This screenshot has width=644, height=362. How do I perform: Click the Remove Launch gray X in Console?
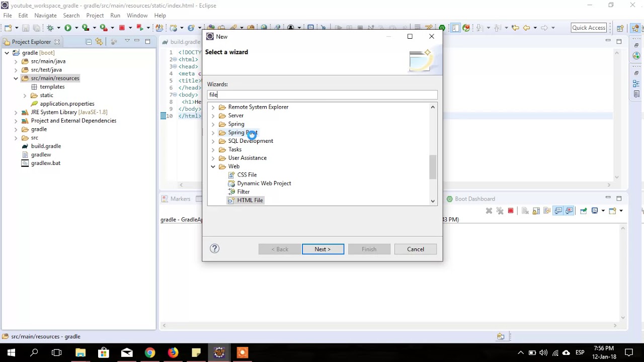click(x=489, y=211)
